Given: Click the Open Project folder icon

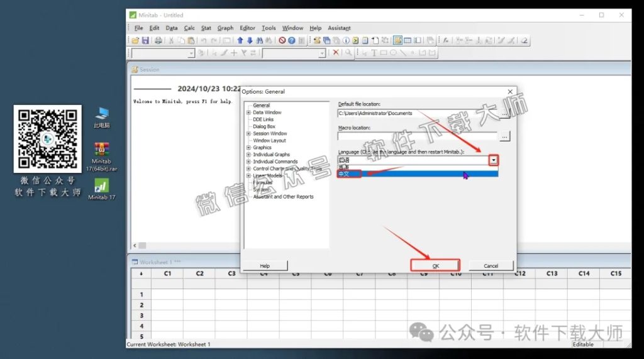Looking at the screenshot, I should coord(135,40).
